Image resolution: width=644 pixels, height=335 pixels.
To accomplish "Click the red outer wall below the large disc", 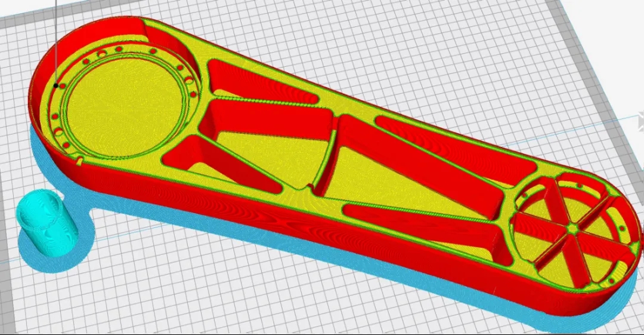I will (119, 179).
